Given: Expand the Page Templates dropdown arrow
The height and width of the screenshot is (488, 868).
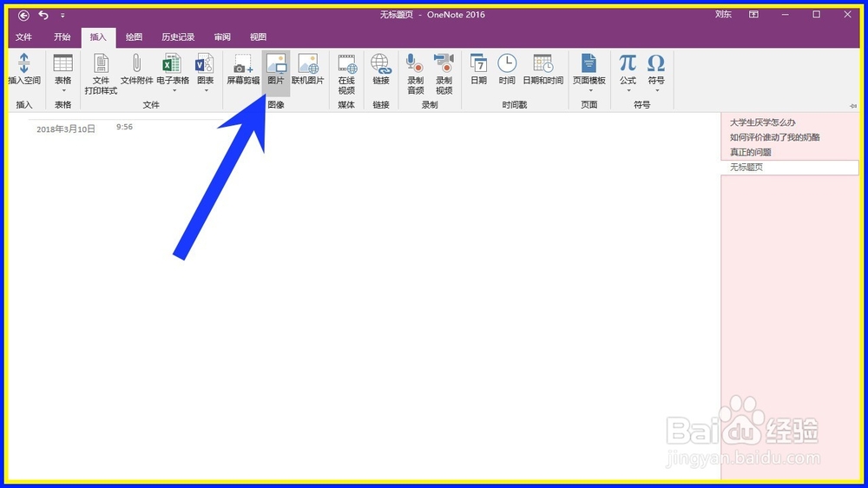Looking at the screenshot, I should tap(590, 90).
